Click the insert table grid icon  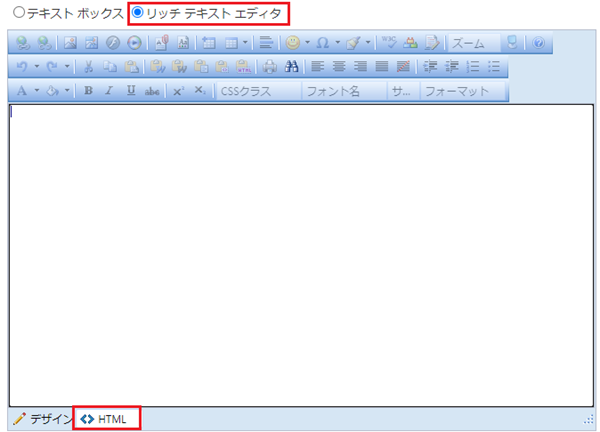pos(231,43)
